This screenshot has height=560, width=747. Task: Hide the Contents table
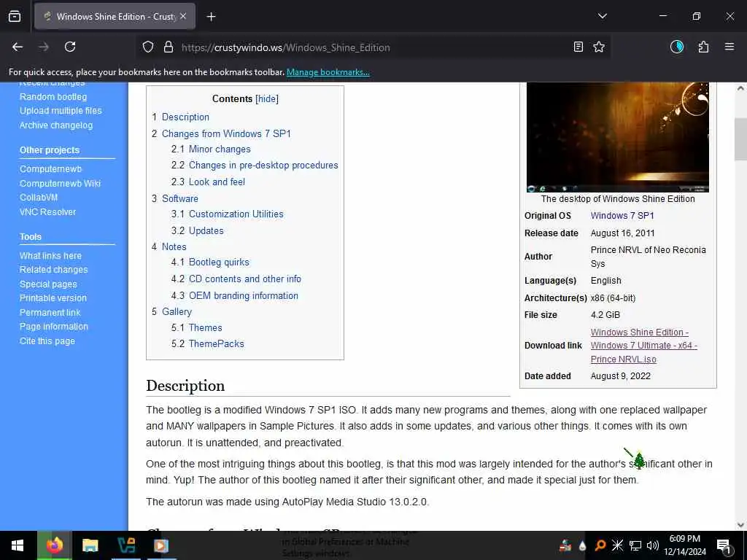[267, 98]
